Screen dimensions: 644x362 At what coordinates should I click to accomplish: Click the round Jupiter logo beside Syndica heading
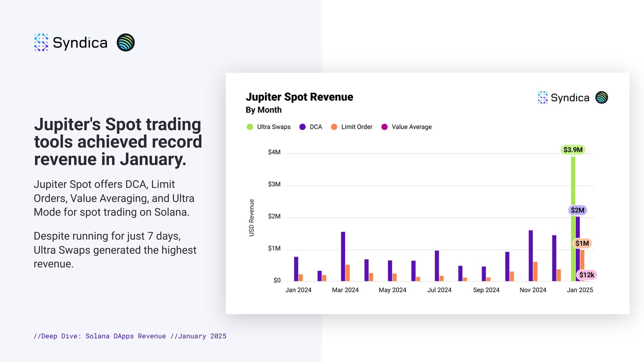(126, 42)
